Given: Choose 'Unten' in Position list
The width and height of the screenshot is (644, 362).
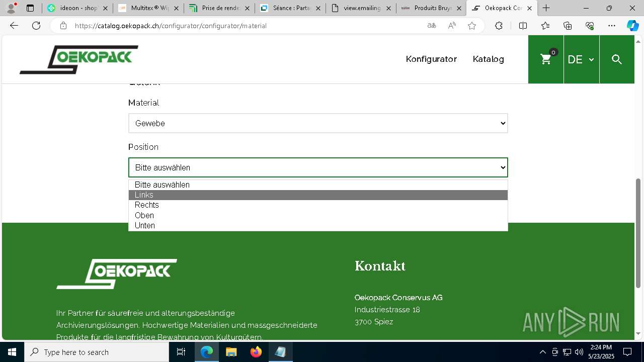Looking at the screenshot, I should (x=318, y=225).
